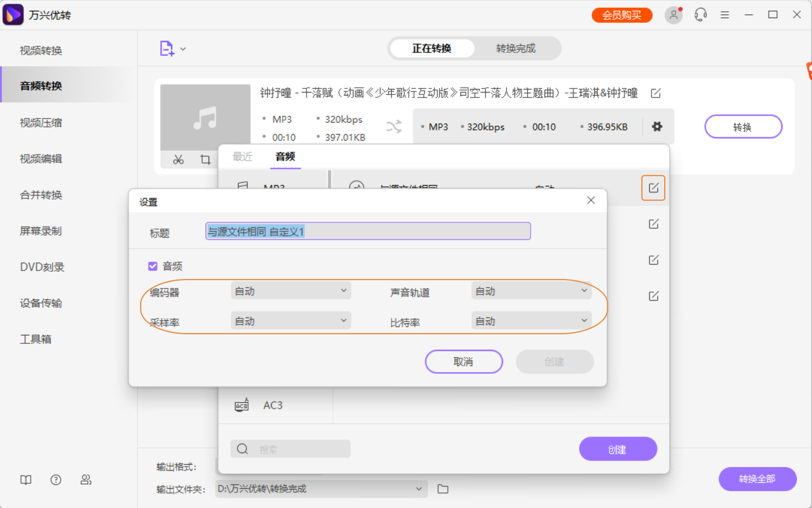
Task: Open the help question mark icon
Action: (x=56, y=480)
